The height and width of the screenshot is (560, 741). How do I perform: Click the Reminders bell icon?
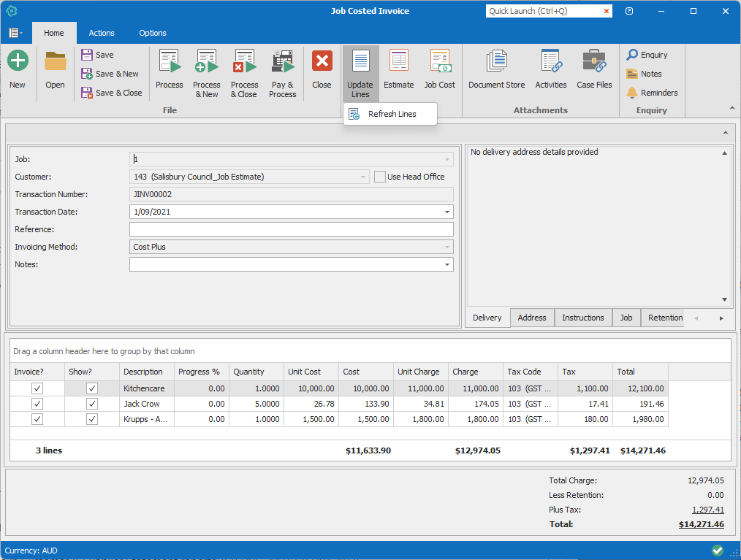coord(633,93)
